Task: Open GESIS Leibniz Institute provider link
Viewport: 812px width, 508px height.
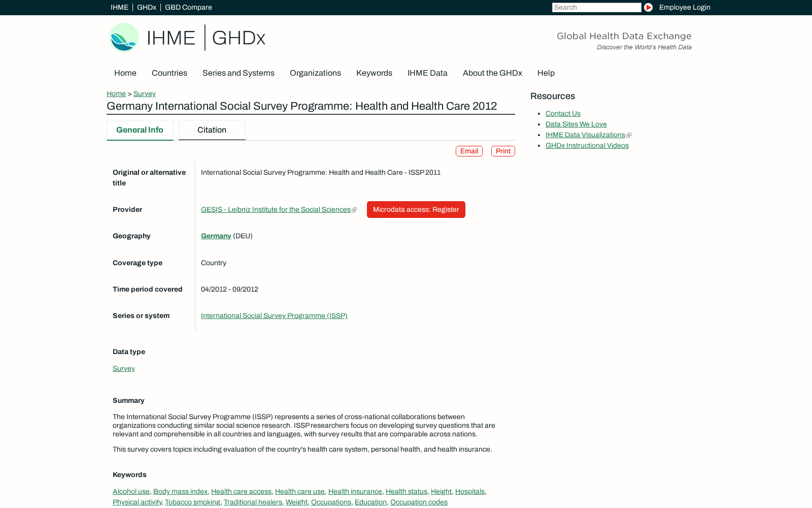Action: tap(276, 209)
